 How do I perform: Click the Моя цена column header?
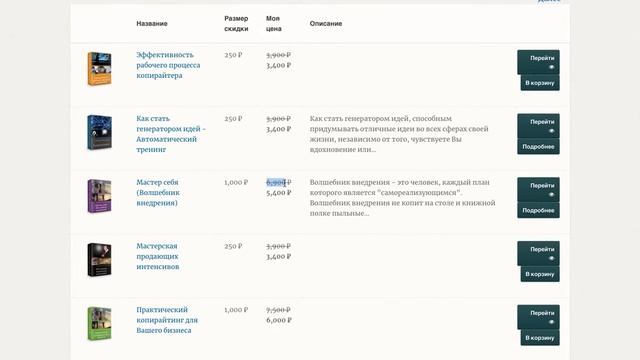point(273,24)
